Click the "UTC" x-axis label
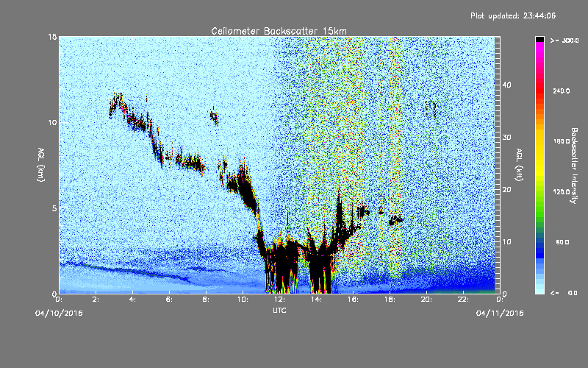Viewport: 588px width, 368px height. [279, 310]
